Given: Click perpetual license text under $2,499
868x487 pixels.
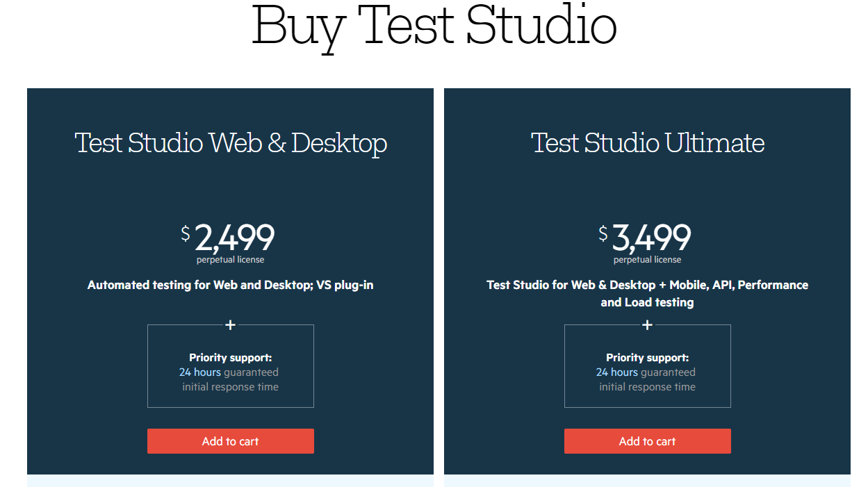Looking at the screenshot, I should pyautogui.click(x=231, y=260).
